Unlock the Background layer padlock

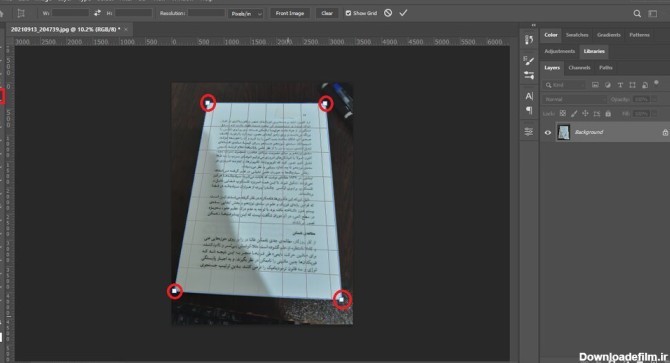click(665, 132)
